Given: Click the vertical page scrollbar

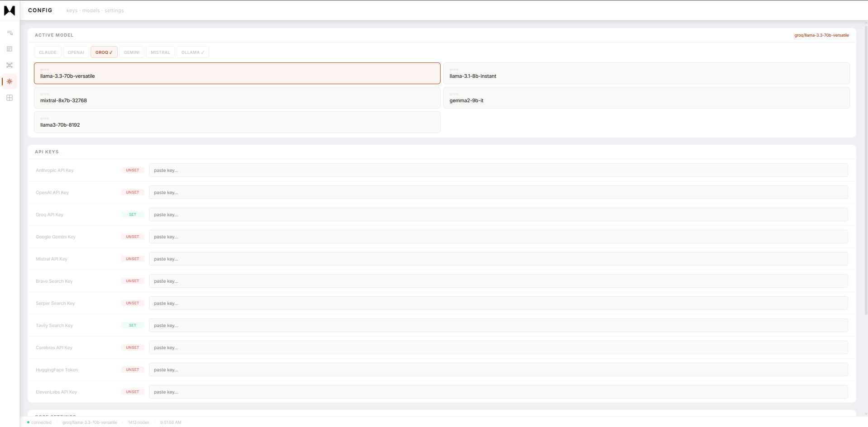Looking at the screenshot, I should click(866, 170).
